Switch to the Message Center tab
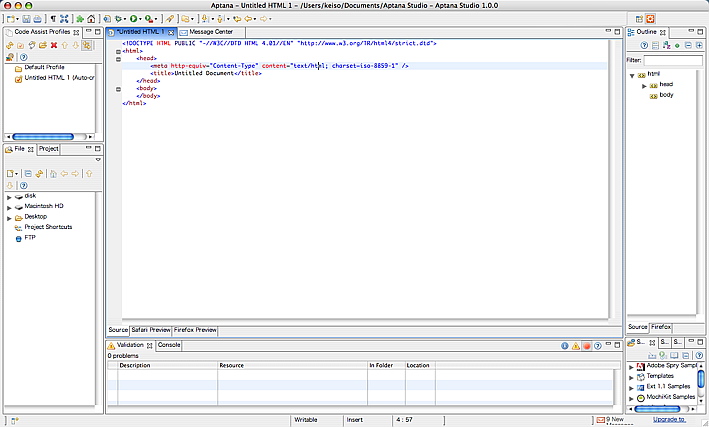709x427 pixels. click(x=211, y=32)
